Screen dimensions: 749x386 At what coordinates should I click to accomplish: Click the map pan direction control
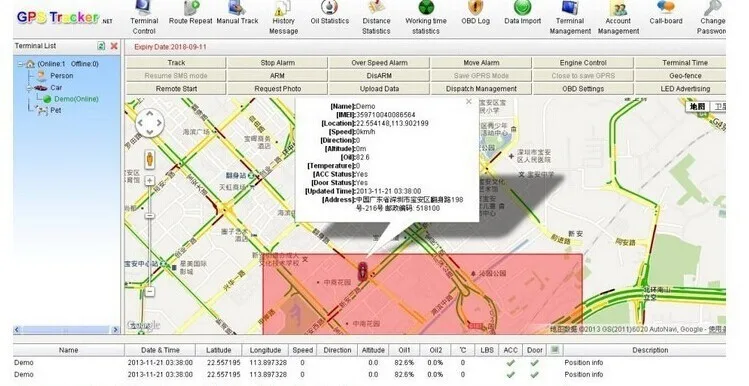coord(150,123)
